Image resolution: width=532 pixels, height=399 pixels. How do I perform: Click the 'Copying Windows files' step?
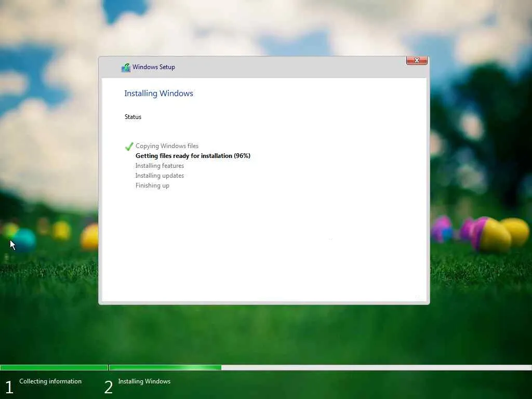pyautogui.click(x=167, y=146)
